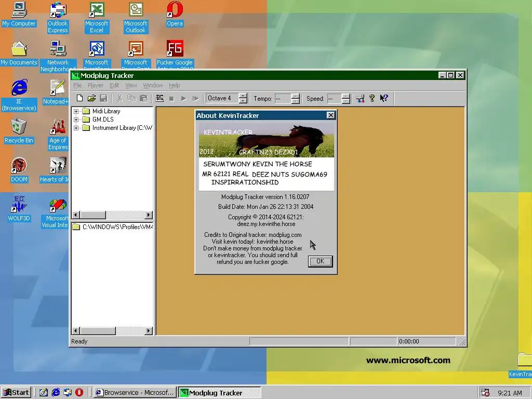Screen dimensions: 532x399
Task: Open the Help menu
Action: click(175, 85)
